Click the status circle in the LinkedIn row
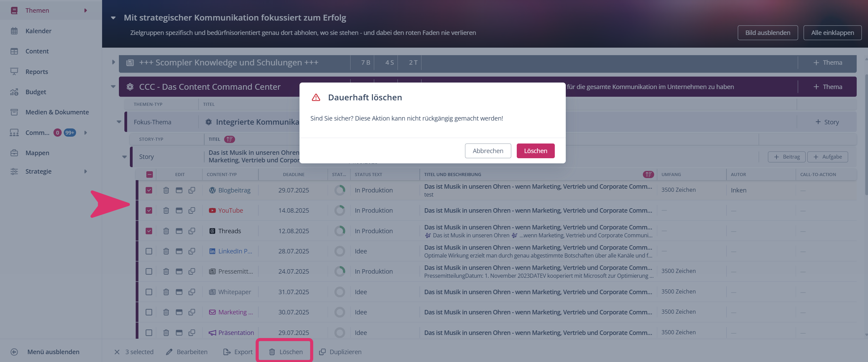The width and height of the screenshot is (868, 362). tap(340, 251)
